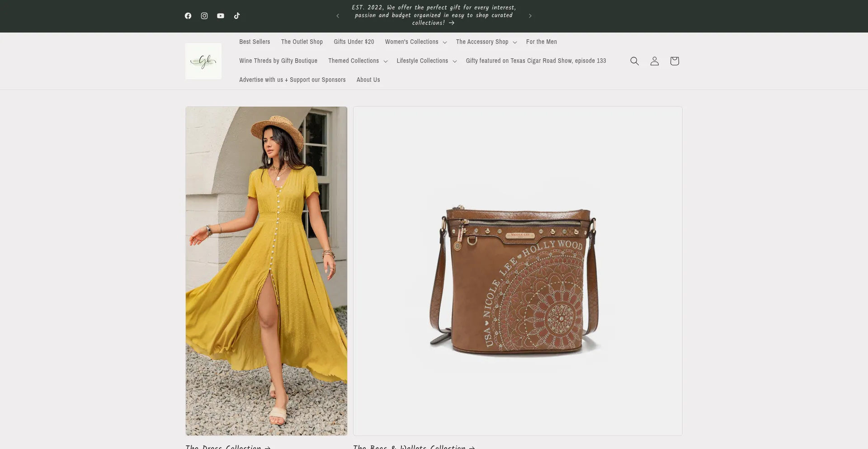Expand the Women's Collections dropdown
The height and width of the screenshot is (449, 868).
tap(416, 42)
